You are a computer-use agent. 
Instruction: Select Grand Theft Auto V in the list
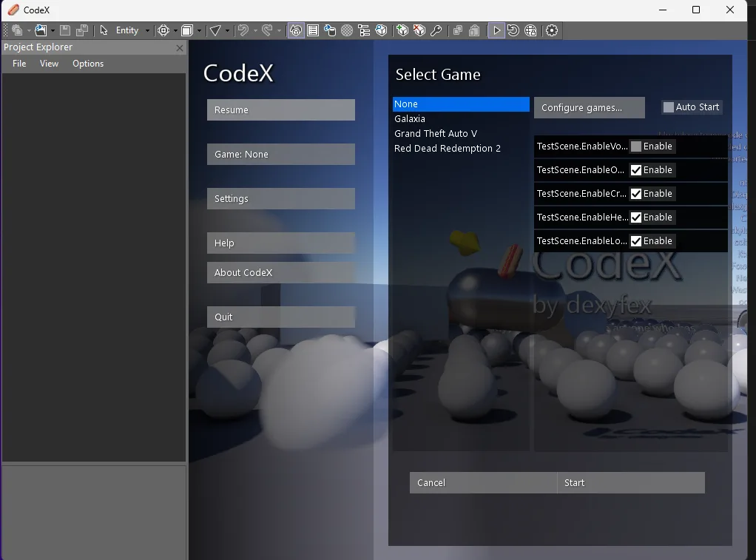461,134
